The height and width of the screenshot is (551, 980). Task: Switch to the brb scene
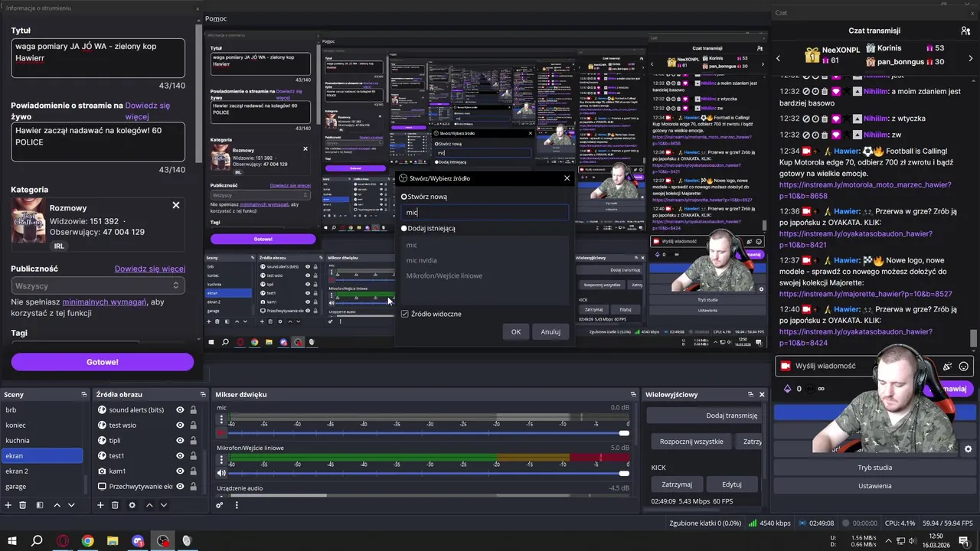(42, 410)
